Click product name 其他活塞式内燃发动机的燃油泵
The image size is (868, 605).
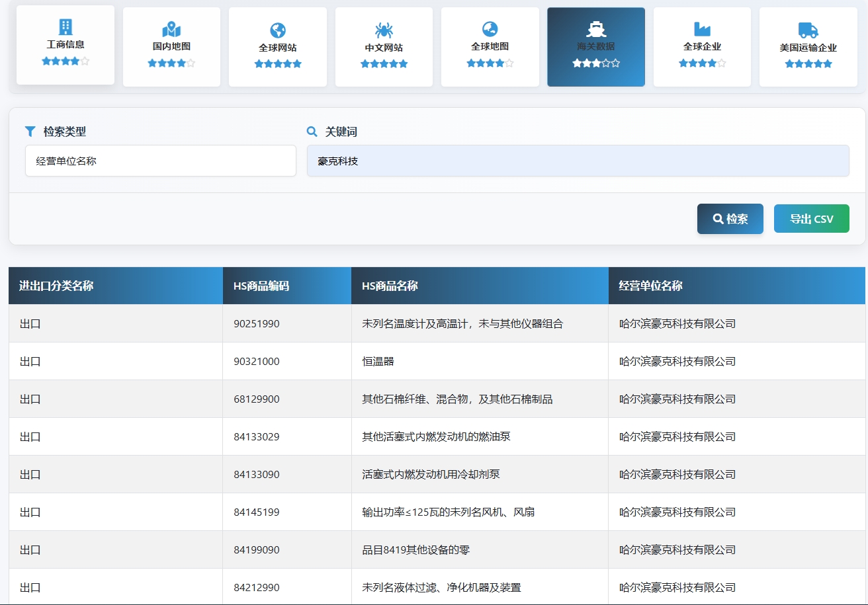tap(436, 437)
